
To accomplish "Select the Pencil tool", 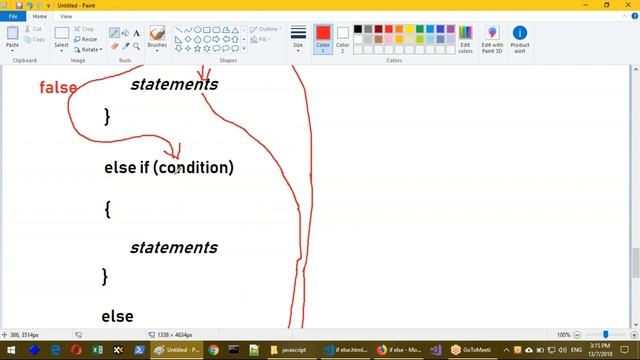I will point(114,33).
